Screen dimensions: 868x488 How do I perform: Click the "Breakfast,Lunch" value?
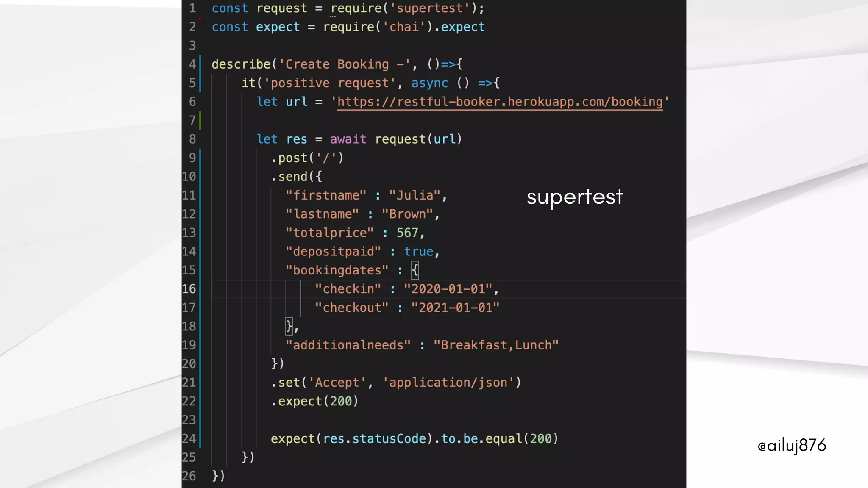coord(496,345)
